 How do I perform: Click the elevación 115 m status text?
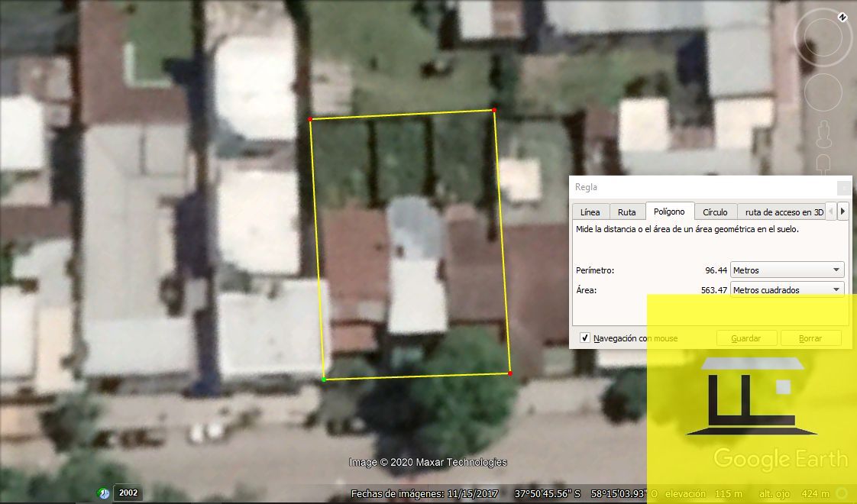click(x=703, y=493)
